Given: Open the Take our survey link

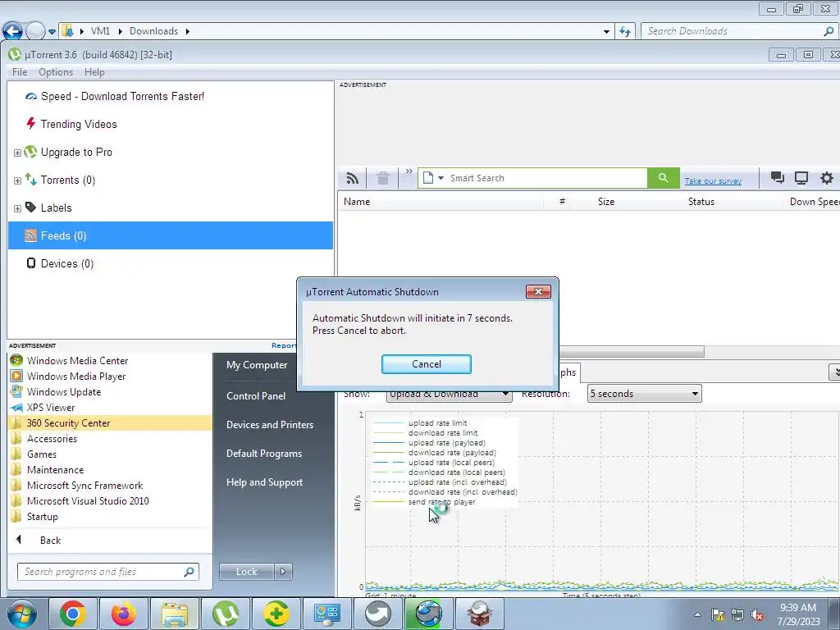Looking at the screenshot, I should click(x=713, y=181).
